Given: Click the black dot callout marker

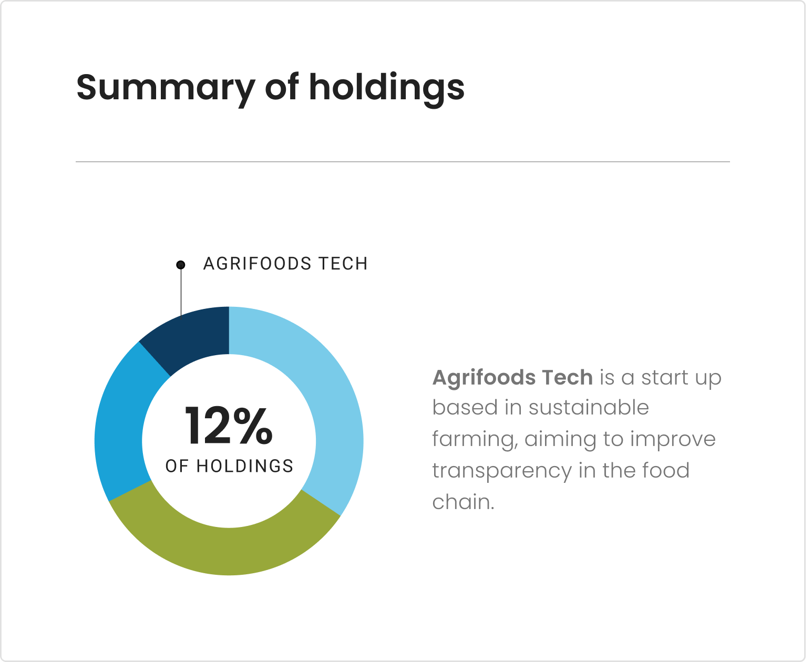Looking at the screenshot, I should point(180,264).
